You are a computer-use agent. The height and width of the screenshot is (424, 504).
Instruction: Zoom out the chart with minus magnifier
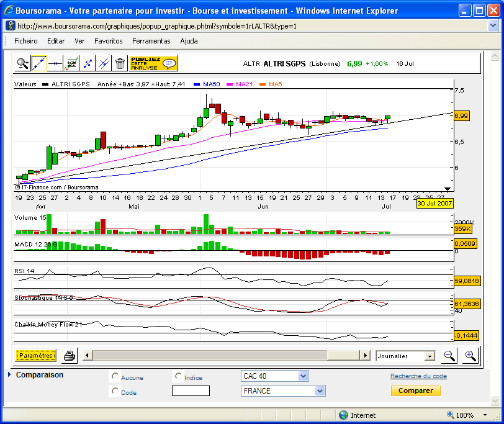point(449,356)
